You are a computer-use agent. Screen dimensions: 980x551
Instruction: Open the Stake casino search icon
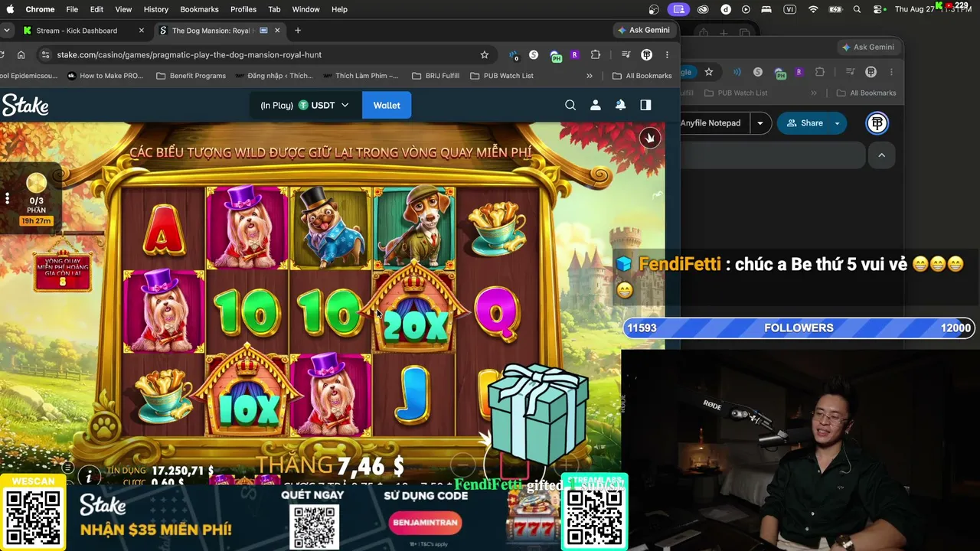570,106
